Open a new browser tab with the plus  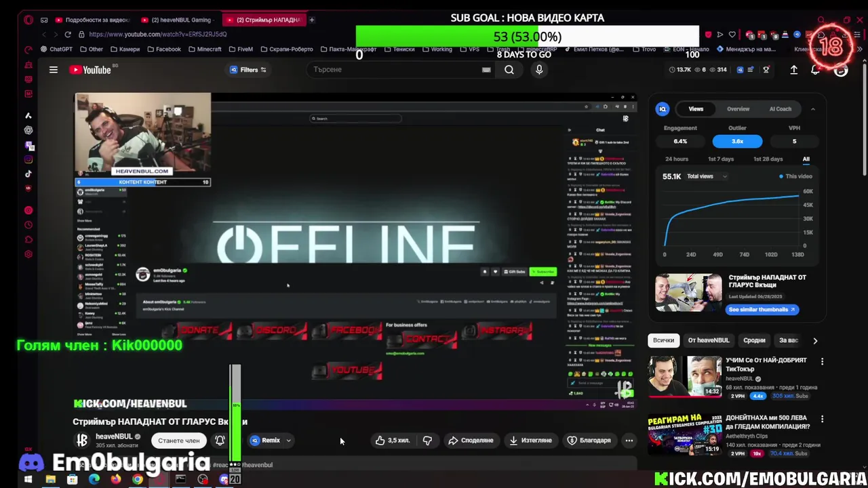pos(312,20)
